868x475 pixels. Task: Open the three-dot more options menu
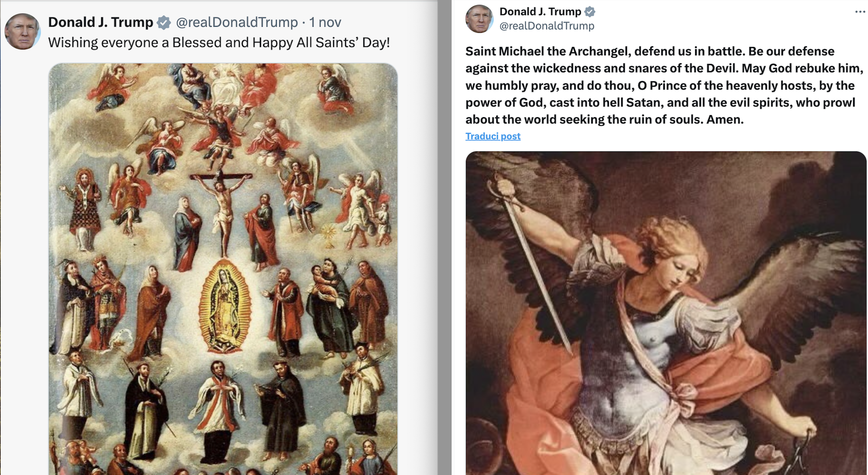coord(860,12)
